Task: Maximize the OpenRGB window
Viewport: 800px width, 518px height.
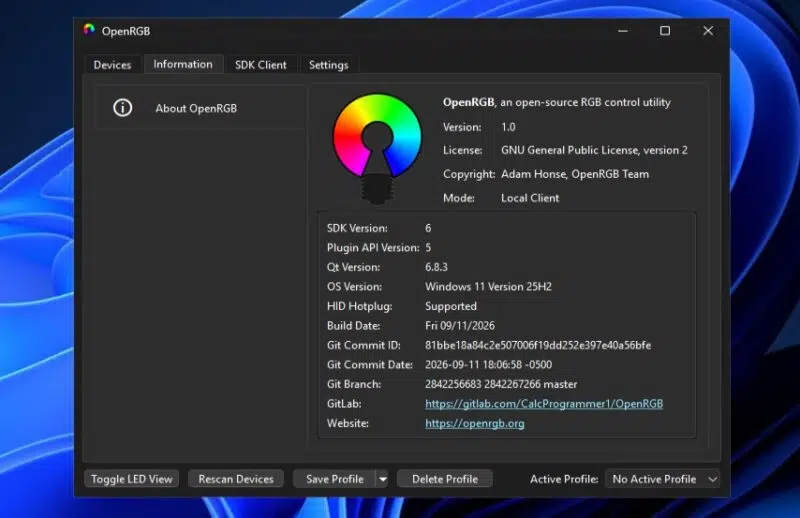Action: pos(665,31)
